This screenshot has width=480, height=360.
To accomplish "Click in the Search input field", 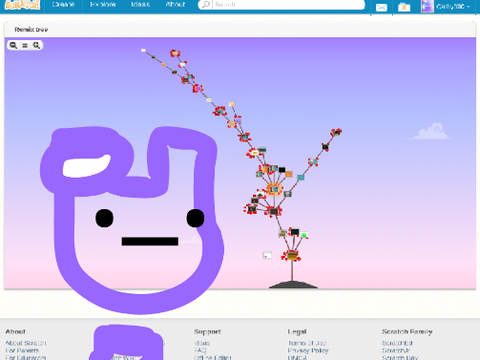I will (288, 5).
